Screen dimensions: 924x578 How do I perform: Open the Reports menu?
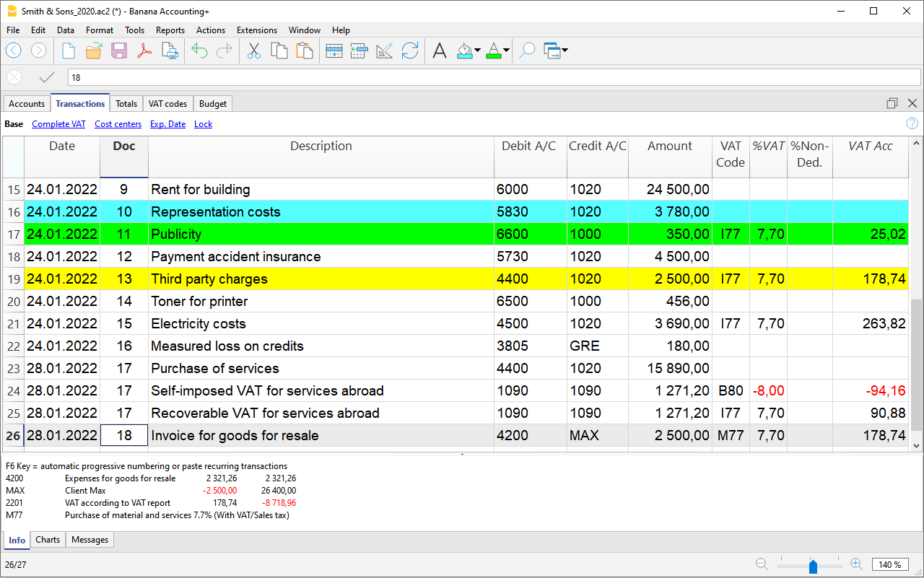(170, 30)
